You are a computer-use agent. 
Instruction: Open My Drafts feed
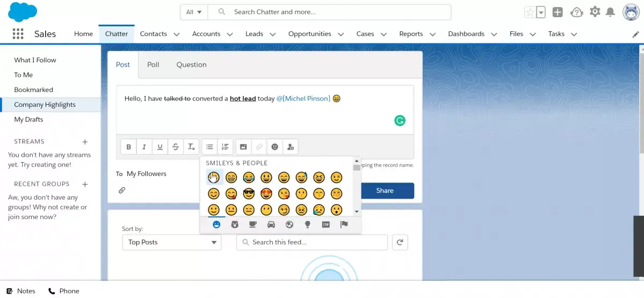pos(28,119)
